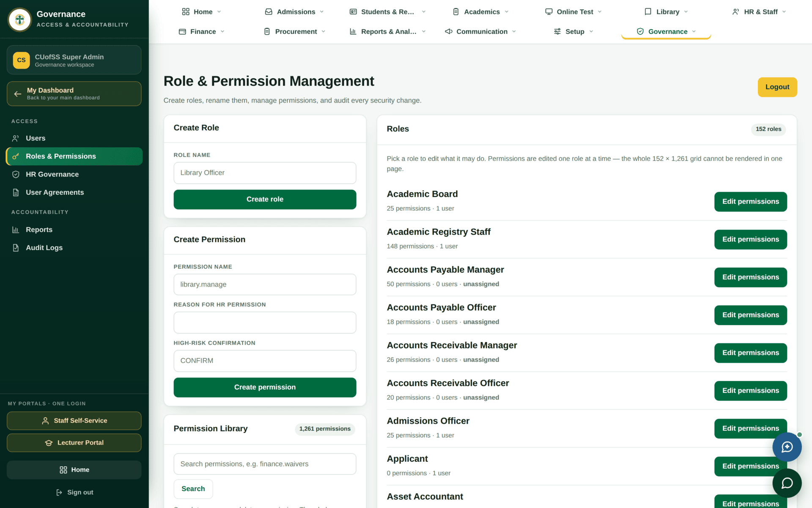Click the HR & Staff person icon
Image resolution: width=812 pixels, height=508 pixels.
pos(736,12)
